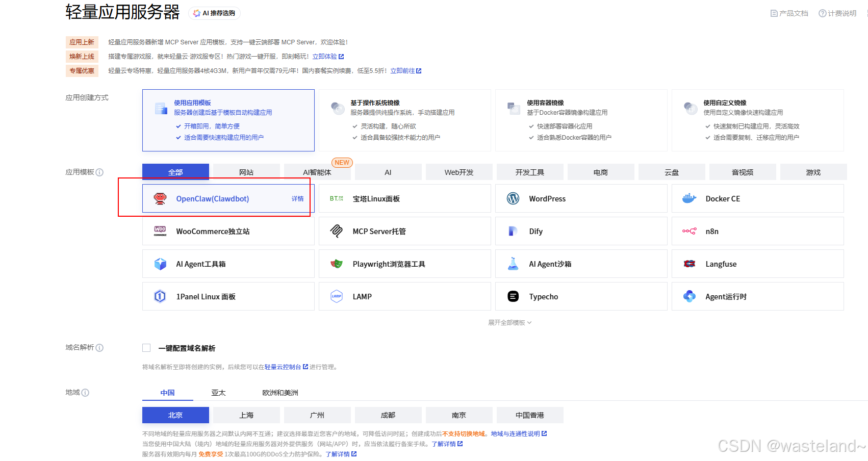The height and width of the screenshot is (461, 868).
Task: Switch to 开发工具 template tab
Action: click(530, 172)
